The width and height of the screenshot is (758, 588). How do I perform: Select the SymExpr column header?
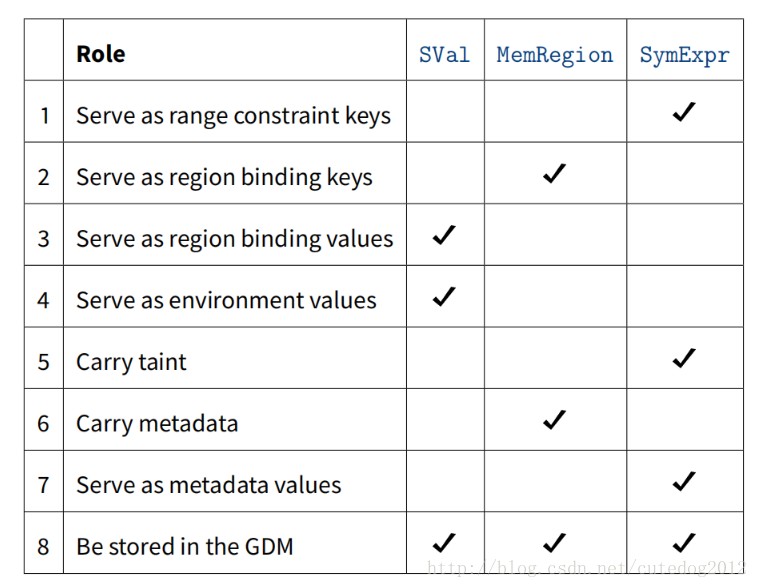pyautogui.click(x=685, y=56)
